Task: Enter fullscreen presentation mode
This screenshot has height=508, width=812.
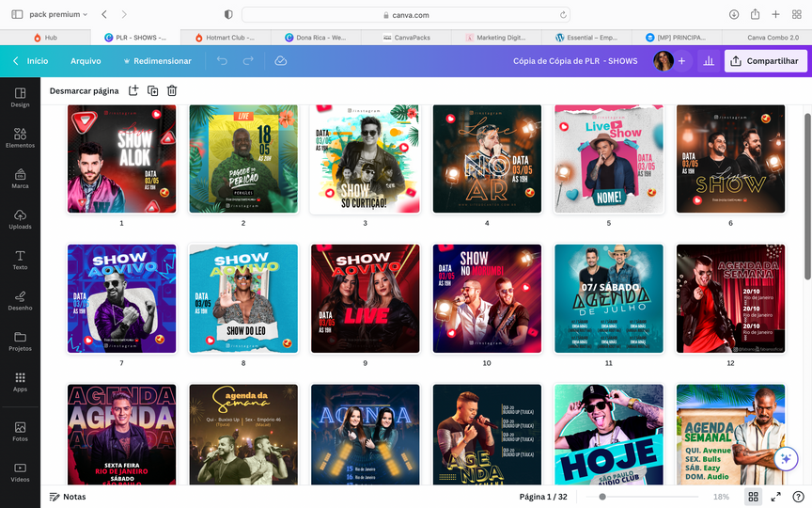Action: [x=775, y=497]
